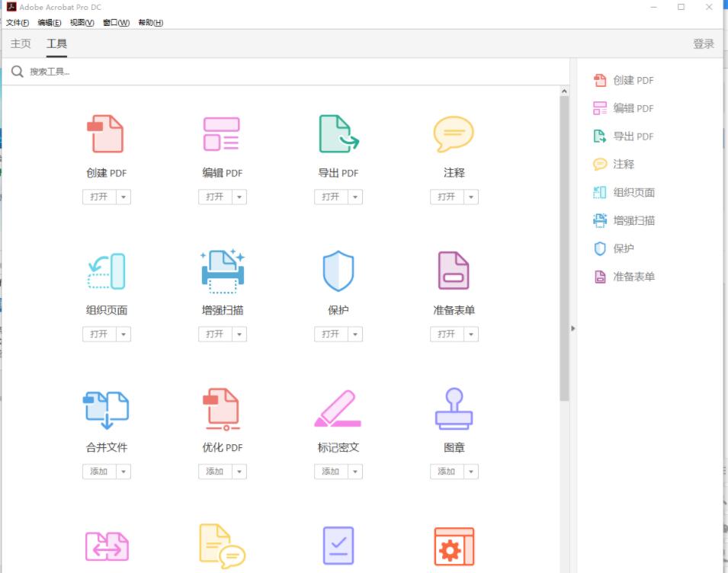The image size is (728, 573).
Task: Click the search magnifier icon
Action: tap(18, 72)
